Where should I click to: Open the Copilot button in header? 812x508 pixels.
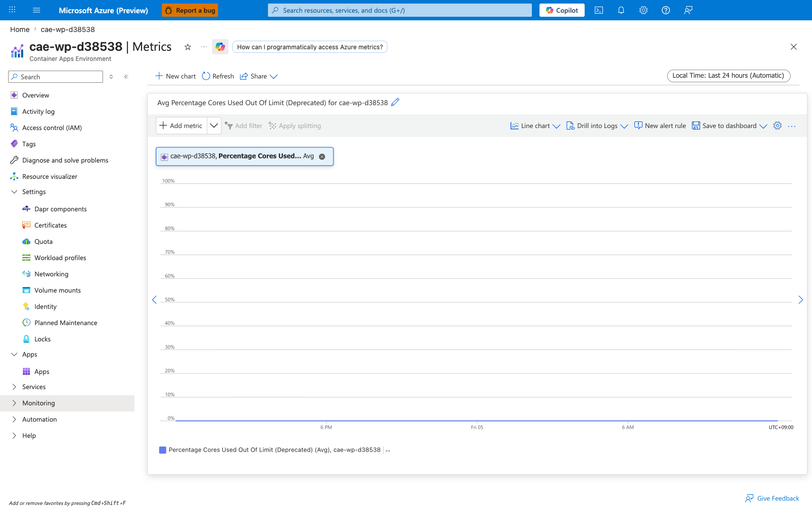coord(562,10)
